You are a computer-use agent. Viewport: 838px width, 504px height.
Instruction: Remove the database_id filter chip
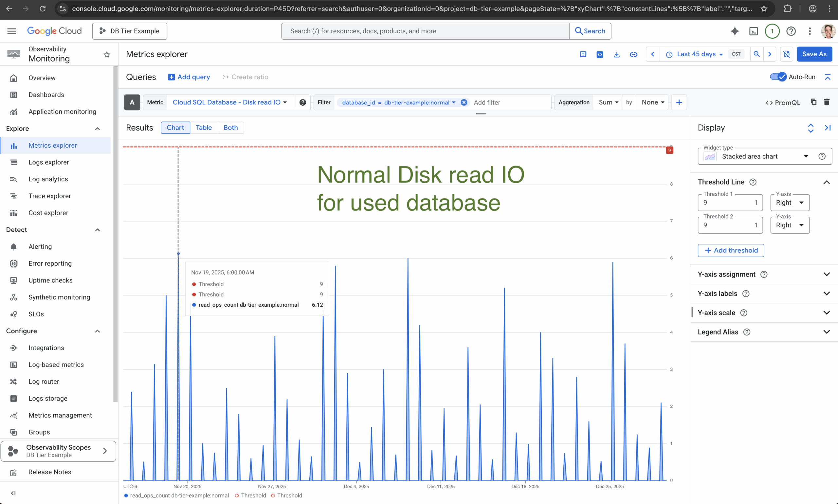point(464,102)
